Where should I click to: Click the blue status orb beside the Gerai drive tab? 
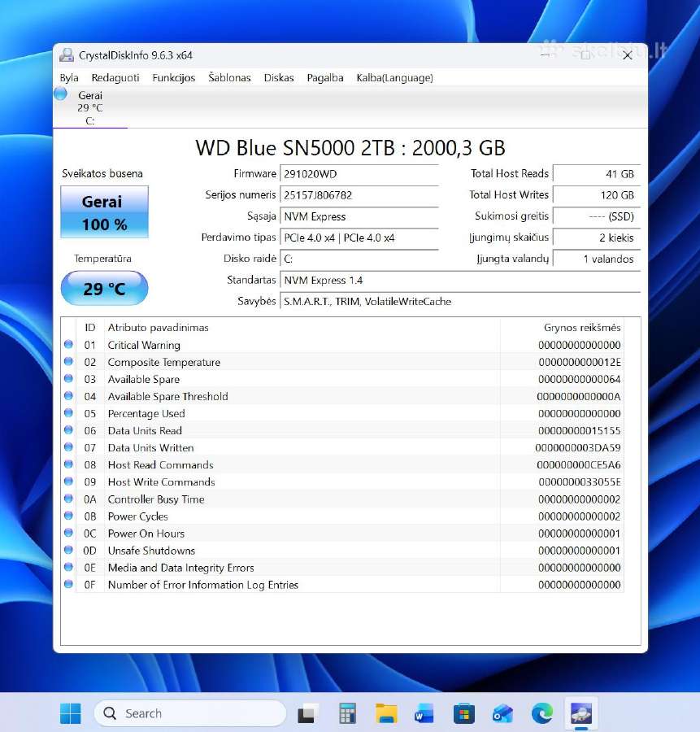pyautogui.click(x=61, y=94)
